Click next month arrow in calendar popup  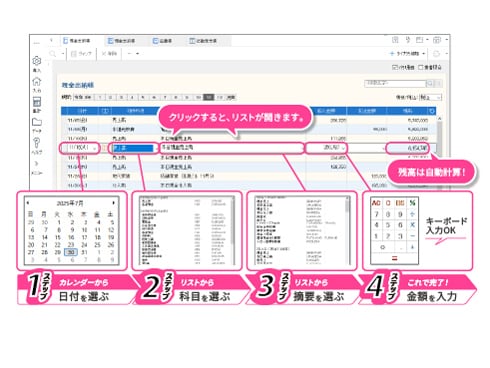pos(114,203)
